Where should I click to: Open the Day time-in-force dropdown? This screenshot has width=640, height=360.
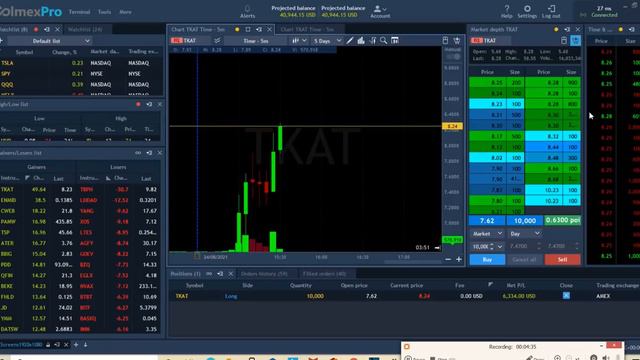pos(524,233)
